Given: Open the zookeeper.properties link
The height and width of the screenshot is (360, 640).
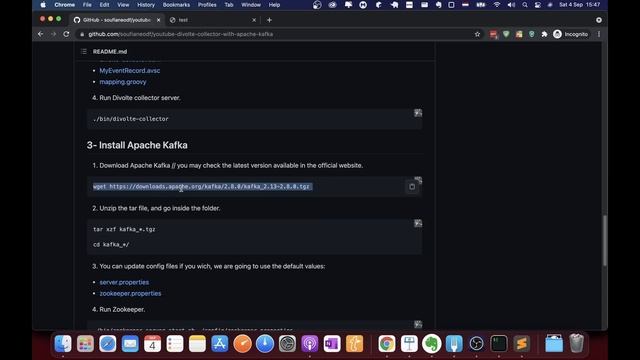Looking at the screenshot, I should pyautogui.click(x=130, y=293).
